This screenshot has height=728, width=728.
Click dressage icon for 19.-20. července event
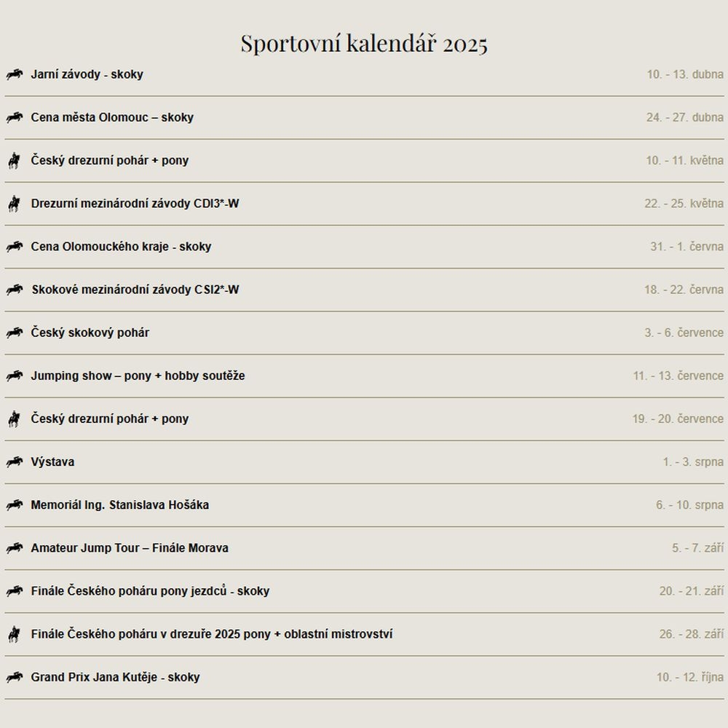pyautogui.click(x=15, y=419)
